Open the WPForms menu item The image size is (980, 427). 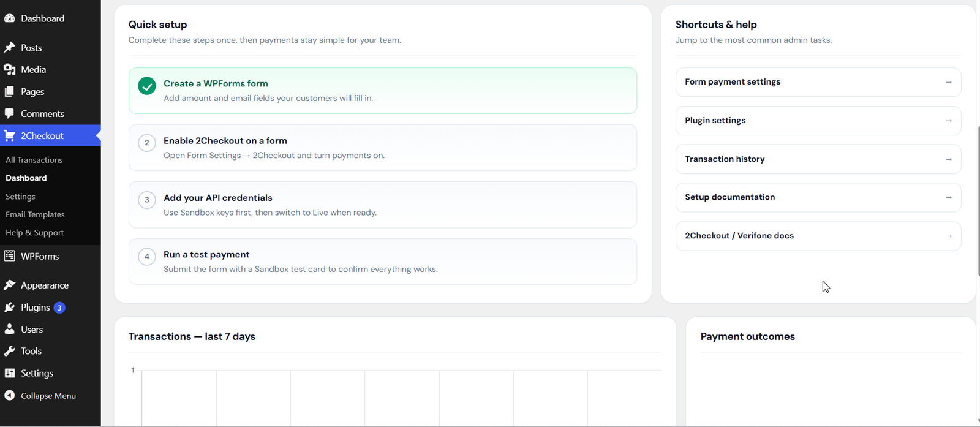40,256
